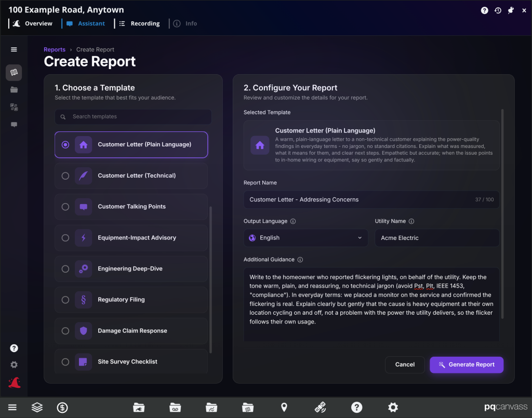Choose the Damage Claim Response radio button

tap(65, 331)
